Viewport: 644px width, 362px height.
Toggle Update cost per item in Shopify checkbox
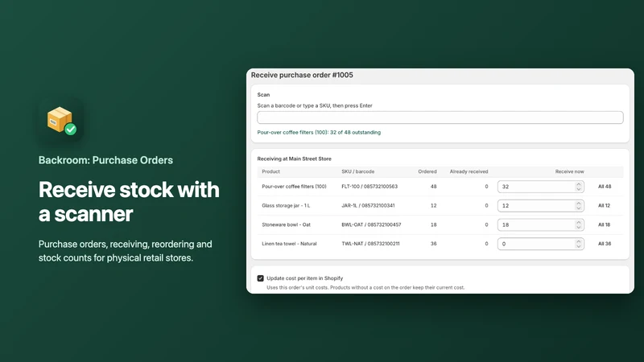tap(260, 278)
